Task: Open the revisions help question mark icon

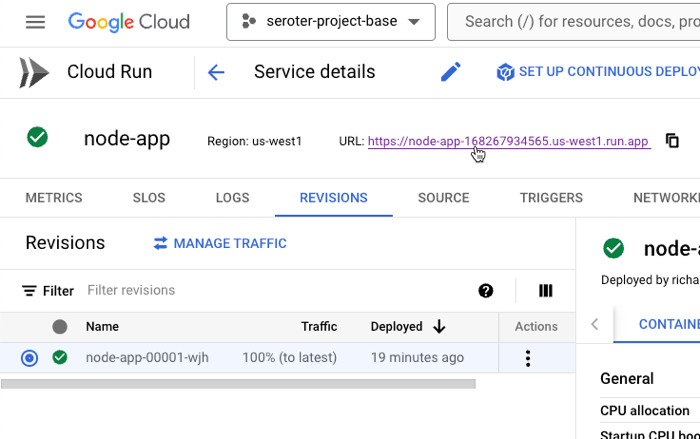Action: (486, 291)
